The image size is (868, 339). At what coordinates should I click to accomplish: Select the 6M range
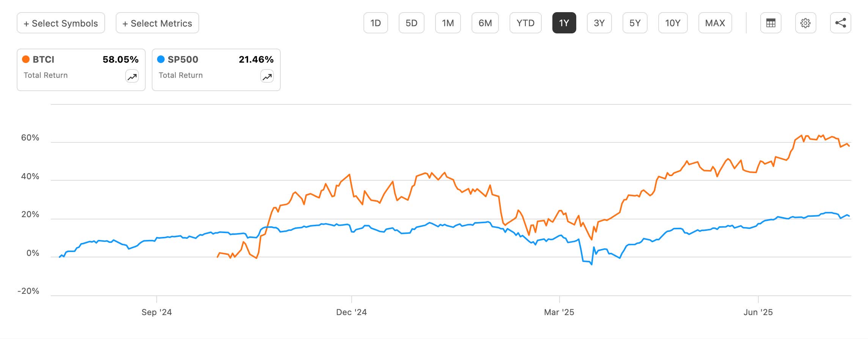click(485, 23)
